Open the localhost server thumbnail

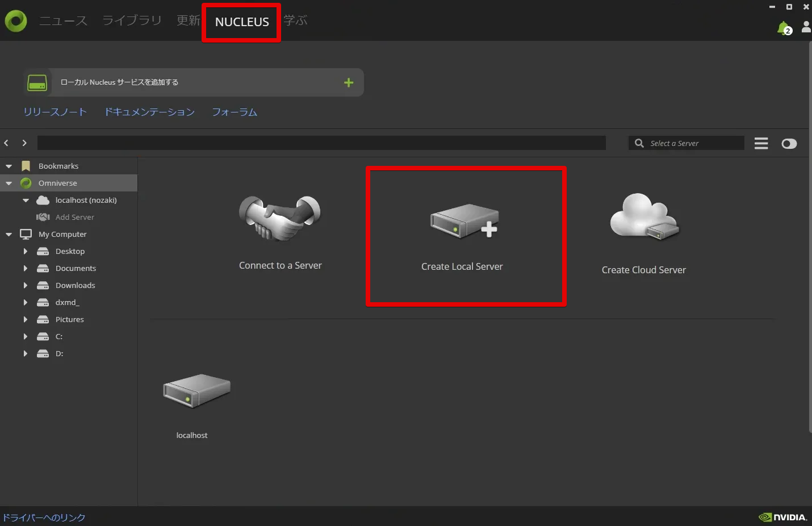[196, 391]
